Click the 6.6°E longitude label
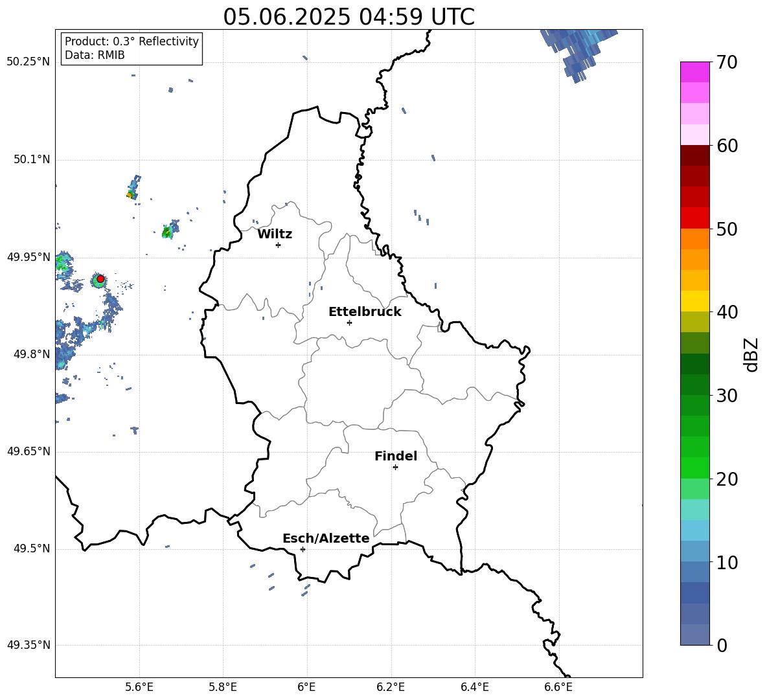 click(558, 687)
